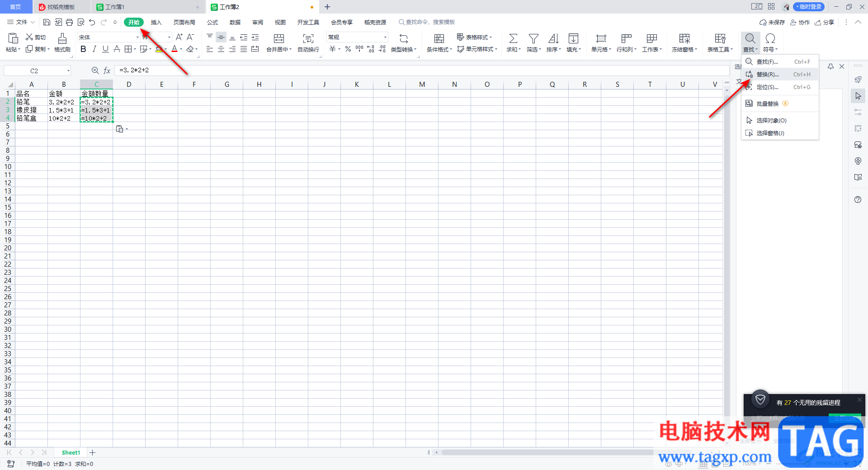Click thousands separator 000 icon
This screenshot has width=868, height=470.
pos(359,49)
